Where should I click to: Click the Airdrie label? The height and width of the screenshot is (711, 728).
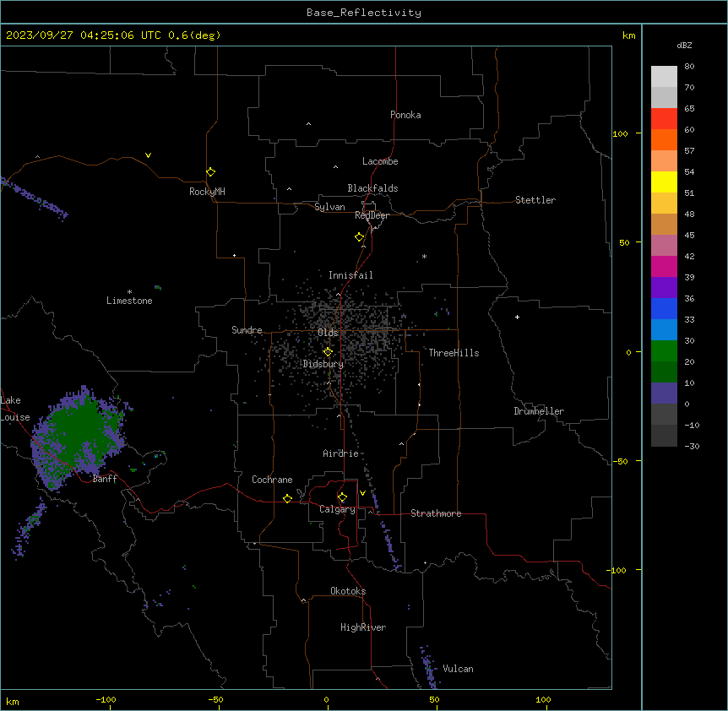[341, 453]
